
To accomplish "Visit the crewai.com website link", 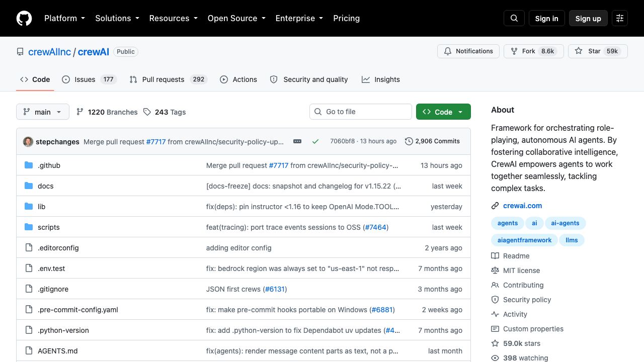I will coord(522,206).
